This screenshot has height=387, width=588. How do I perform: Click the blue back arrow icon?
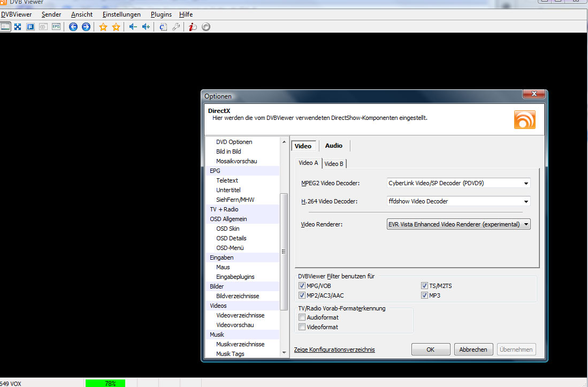click(73, 27)
